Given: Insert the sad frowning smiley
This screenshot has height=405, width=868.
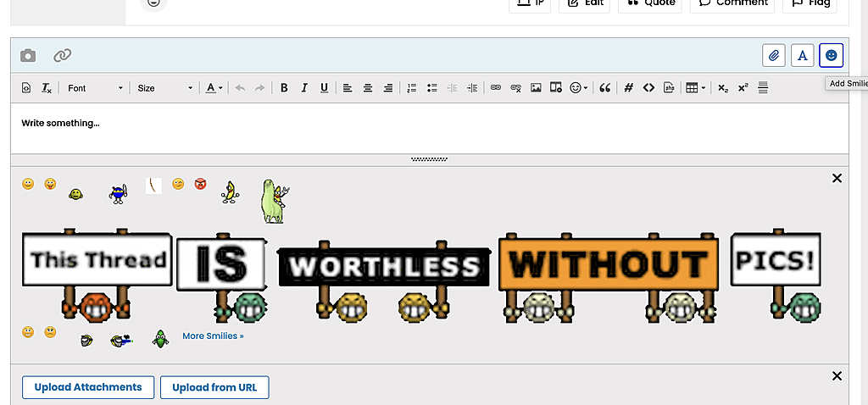Looking at the screenshot, I should pos(50,332).
